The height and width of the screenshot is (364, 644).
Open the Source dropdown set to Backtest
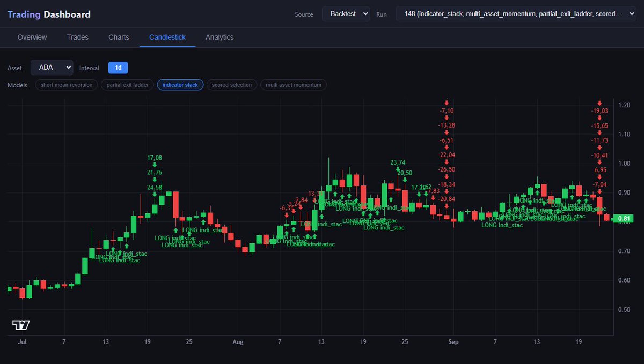(x=346, y=14)
